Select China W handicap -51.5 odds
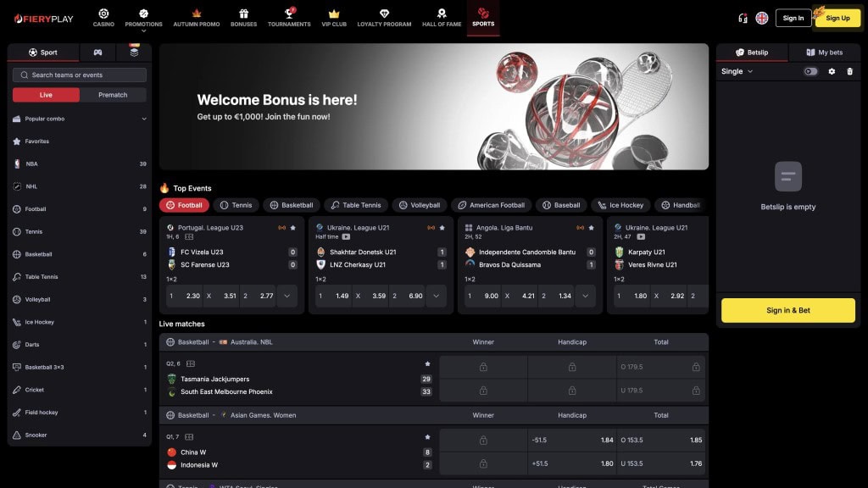Viewport: 868px width, 488px height. pos(572,440)
